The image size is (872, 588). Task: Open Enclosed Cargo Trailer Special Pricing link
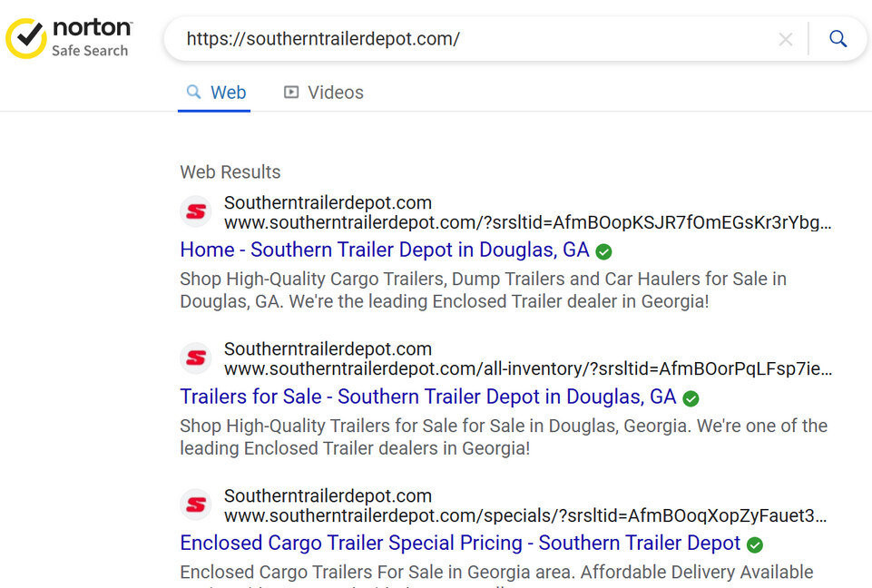coord(460,544)
